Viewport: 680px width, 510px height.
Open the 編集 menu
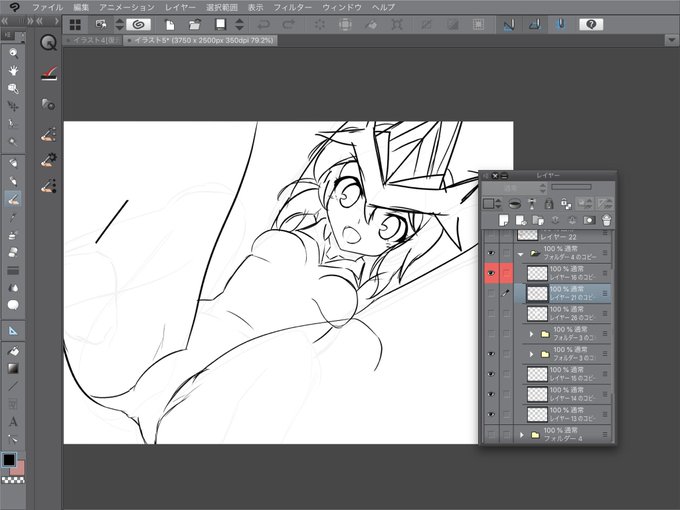click(x=81, y=7)
